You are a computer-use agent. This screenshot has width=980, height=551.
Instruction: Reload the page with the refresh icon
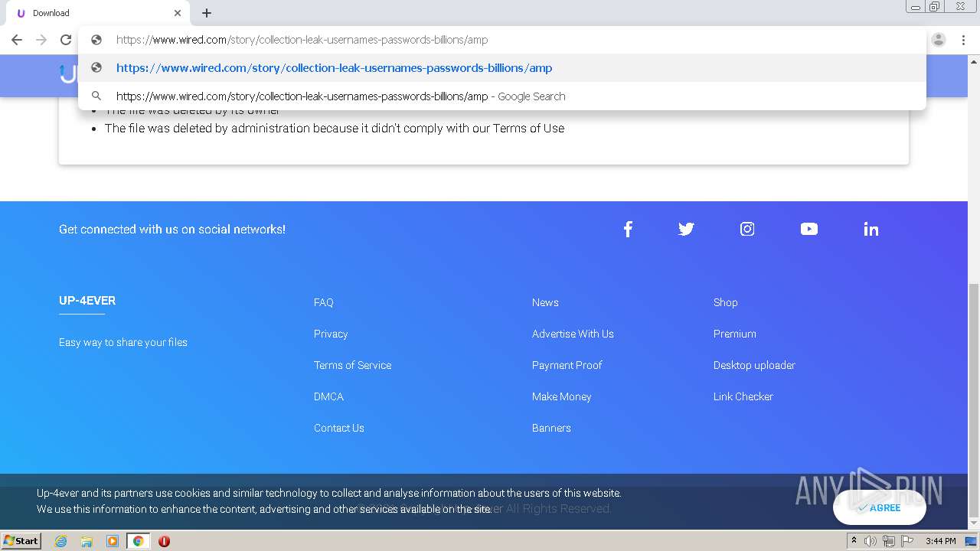[66, 40]
